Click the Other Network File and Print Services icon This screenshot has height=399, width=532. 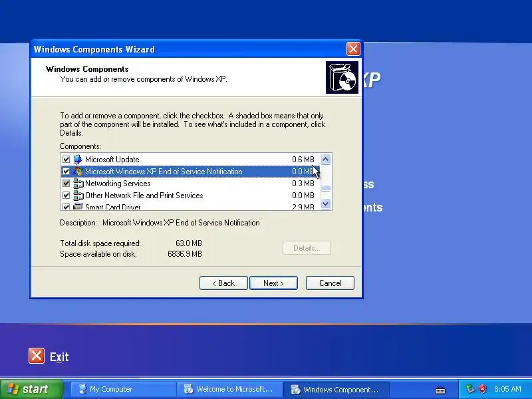[78, 196]
